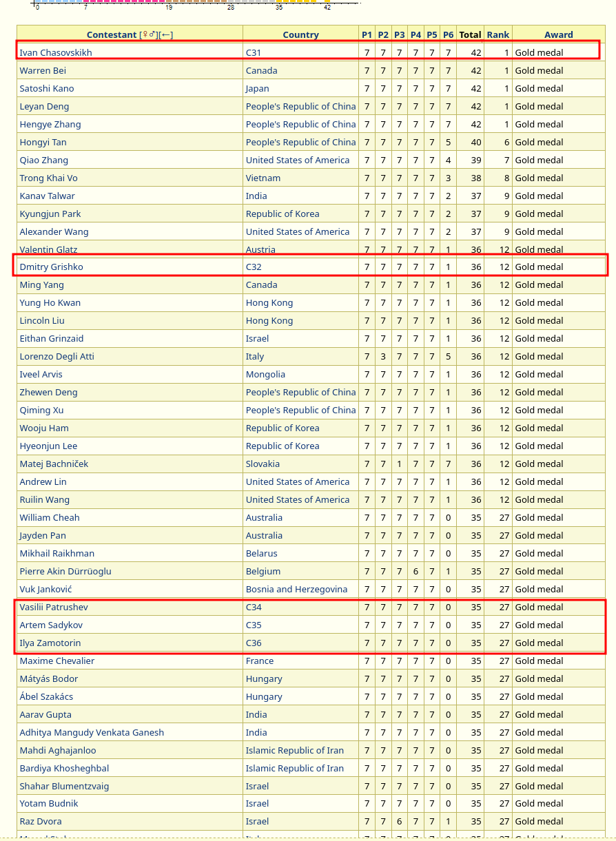616x841 pixels.
Task: Open contestant Adhitya Mangudy Venkata Ganesh's profile
Action: pos(92,732)
